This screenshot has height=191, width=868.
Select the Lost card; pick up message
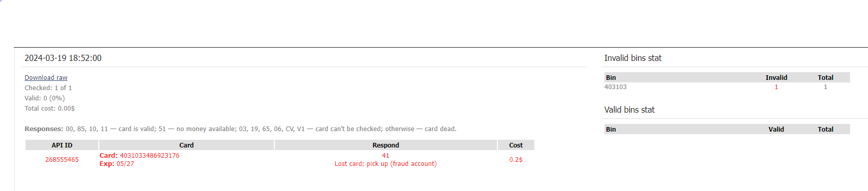coord(385,164)
